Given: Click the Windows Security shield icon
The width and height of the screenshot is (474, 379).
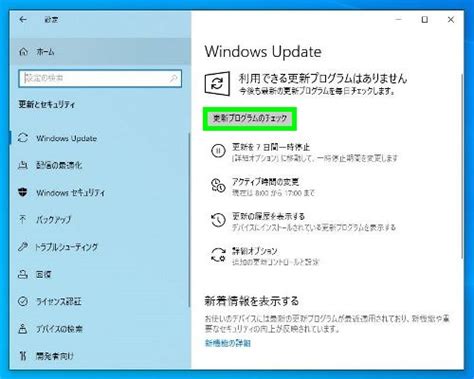Looking at the screenshot, I should click(23, 192).
